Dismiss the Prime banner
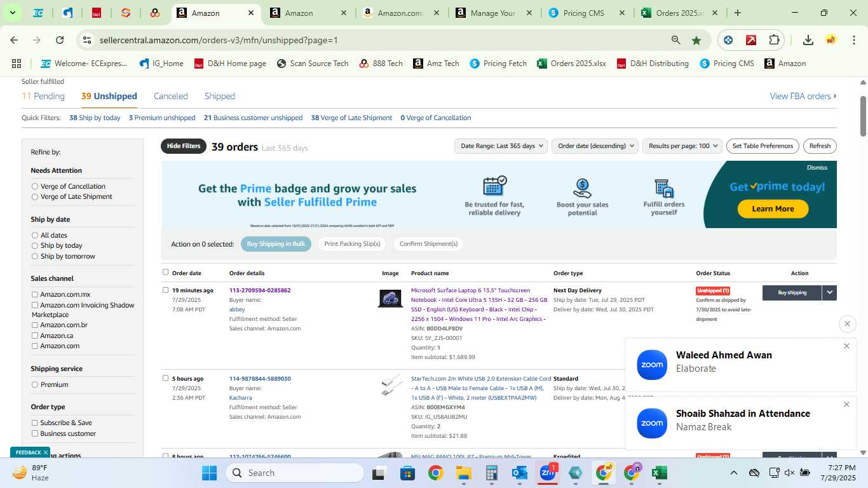The image size is (868, 488). (817, 168)
